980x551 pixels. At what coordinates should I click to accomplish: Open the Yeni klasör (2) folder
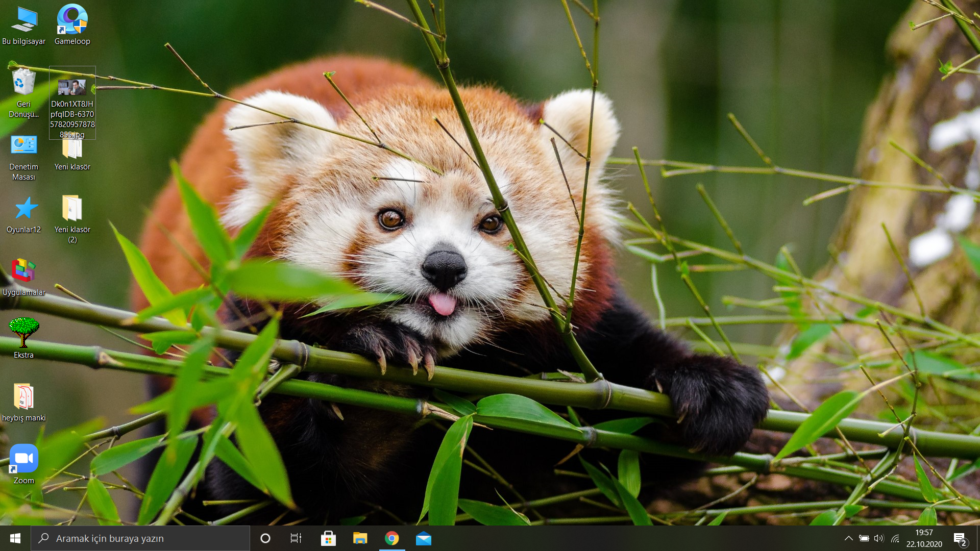[x=72, y=219]
